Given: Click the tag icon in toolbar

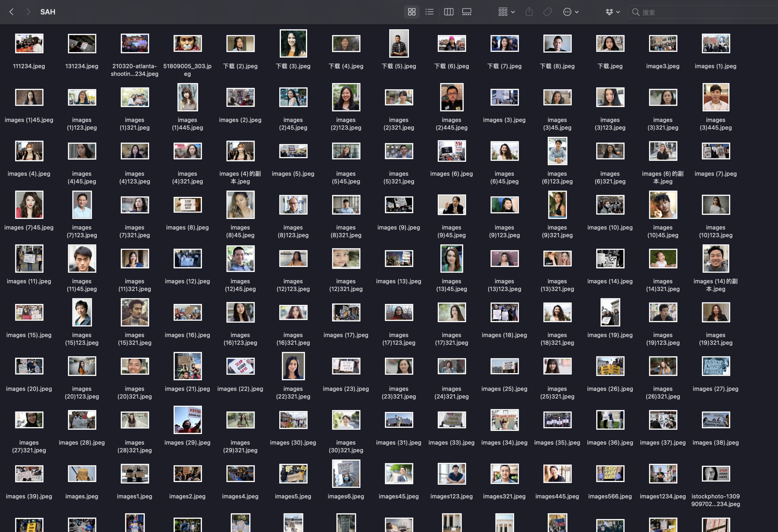Looking at the screenshot, I should point(547,12).
